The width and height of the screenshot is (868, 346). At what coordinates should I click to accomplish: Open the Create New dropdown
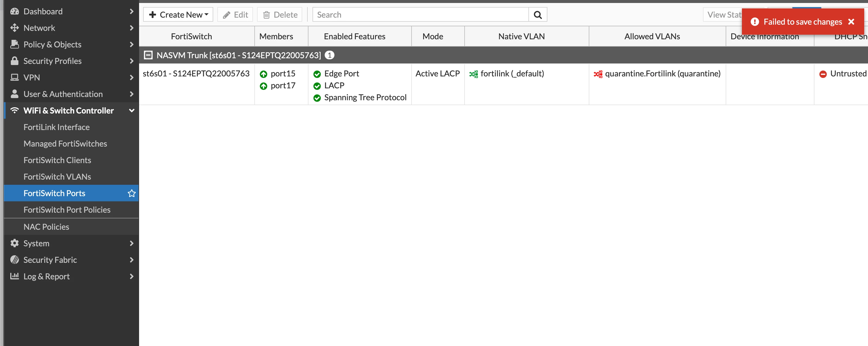click(178, 15)
